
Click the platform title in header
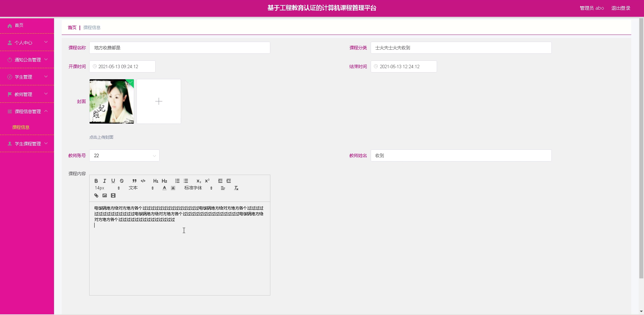pyautogui.click(x=322, y=8)
